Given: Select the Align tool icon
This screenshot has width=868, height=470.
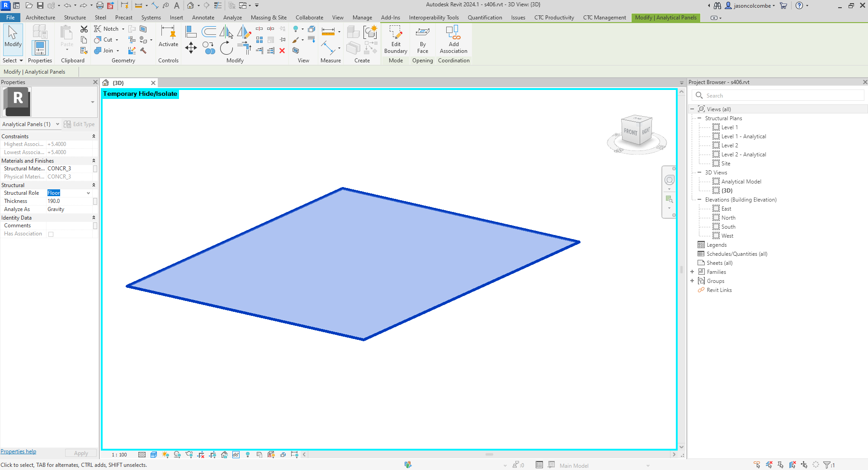Looking at the screenshot, I should (191, 32).
